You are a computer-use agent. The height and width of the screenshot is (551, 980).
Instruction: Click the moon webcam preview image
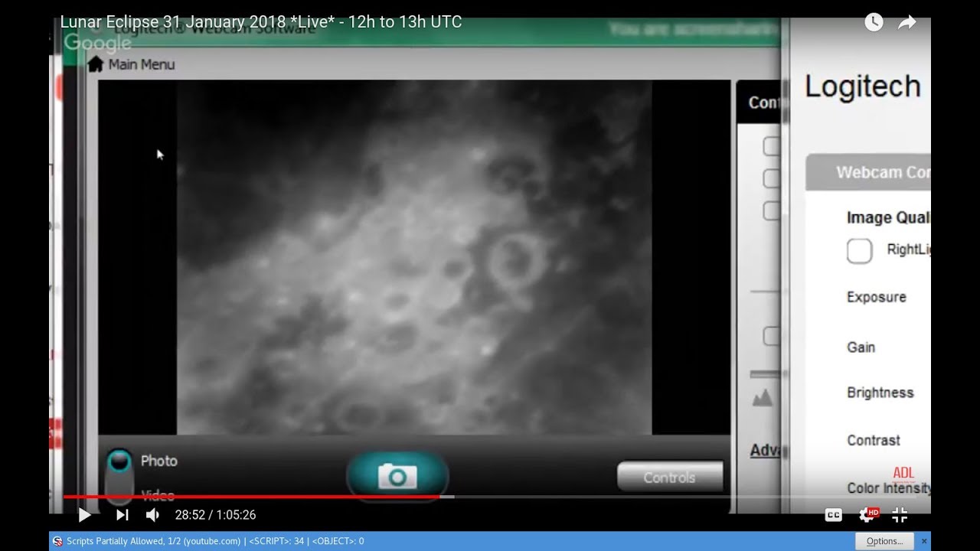[414, 257]
